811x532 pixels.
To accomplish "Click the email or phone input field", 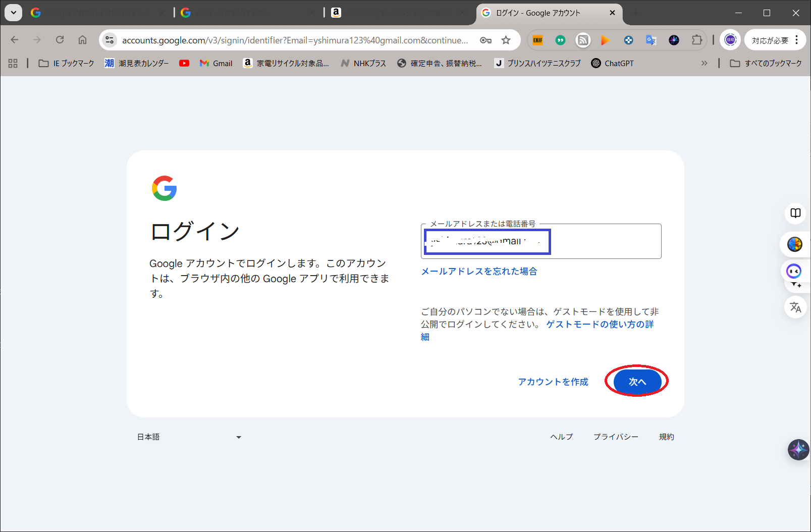I will [605, 242].
